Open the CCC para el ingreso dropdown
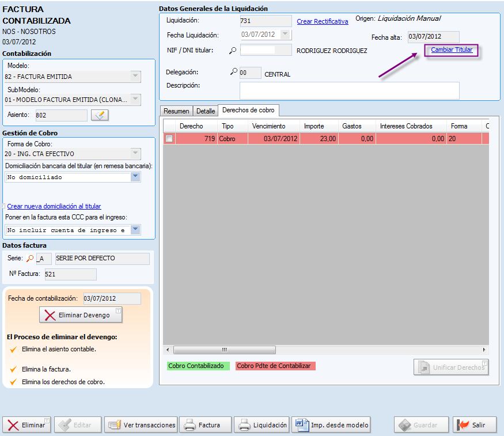The height and width of the screenshot is (436, 504). tap(135, 230)
